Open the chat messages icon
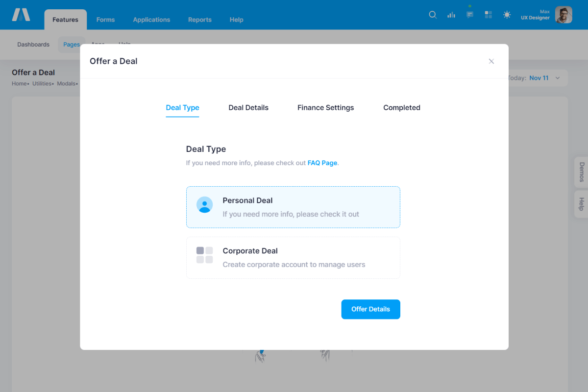 click(x=470, y=15)
